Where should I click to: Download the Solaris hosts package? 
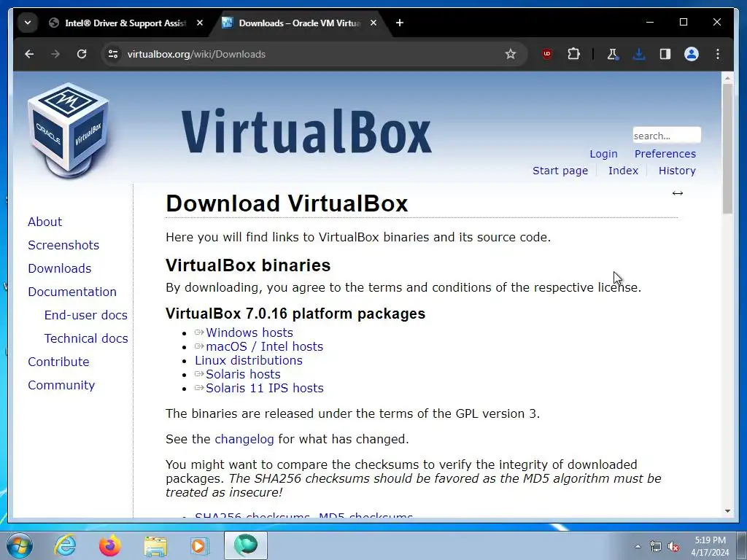pos(243,374)
